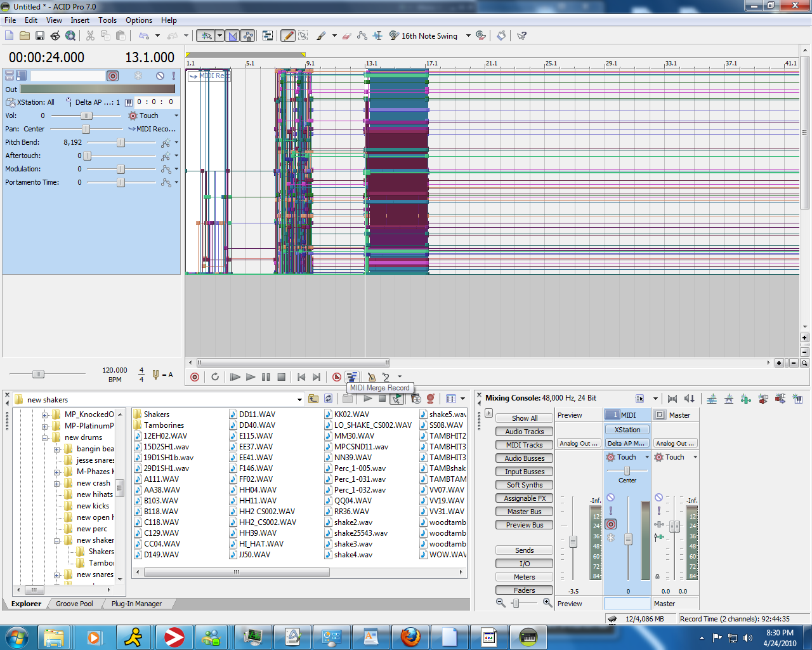Create a new project with New icon

coord(10,36)
